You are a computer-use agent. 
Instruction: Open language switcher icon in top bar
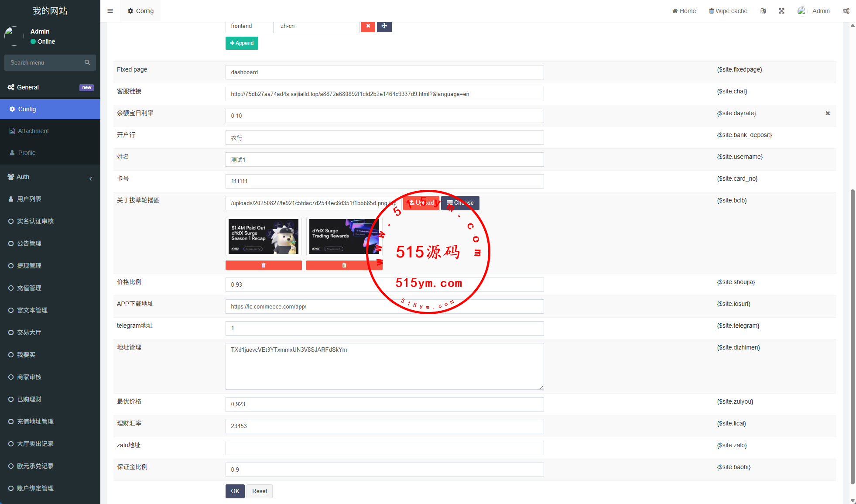click(763, 11)
